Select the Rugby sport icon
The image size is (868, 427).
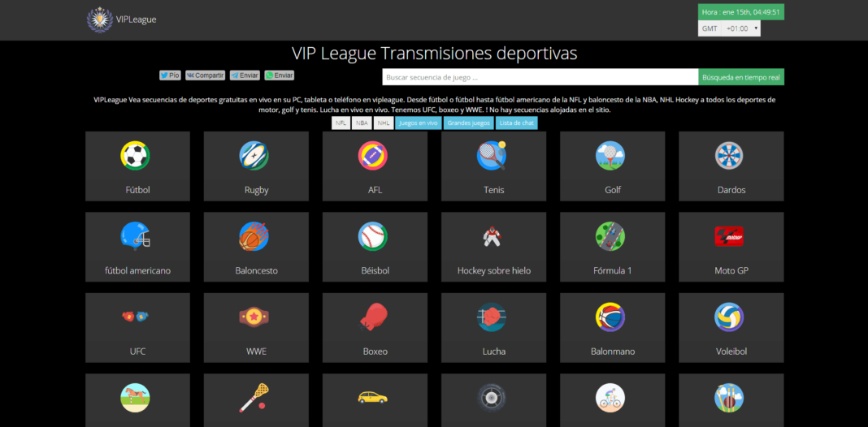pos(254,155)
